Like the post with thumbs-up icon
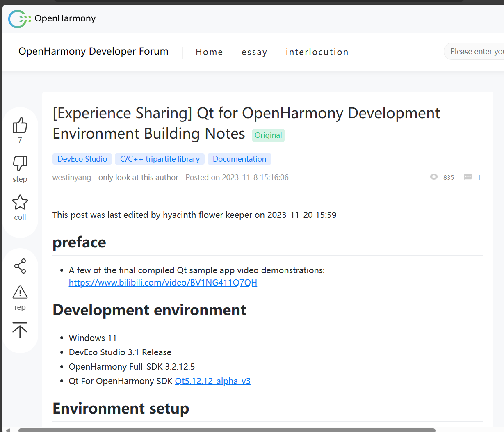 pos(20,126)
